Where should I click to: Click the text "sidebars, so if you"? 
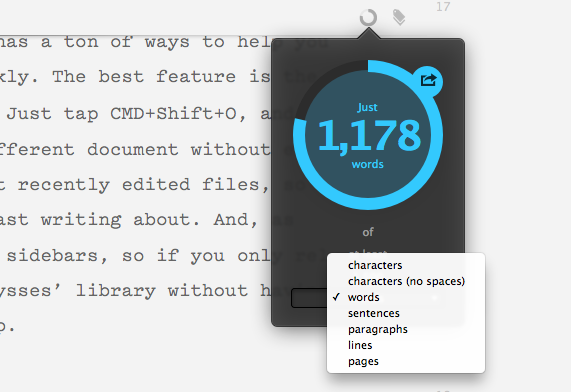click(115, 256)
